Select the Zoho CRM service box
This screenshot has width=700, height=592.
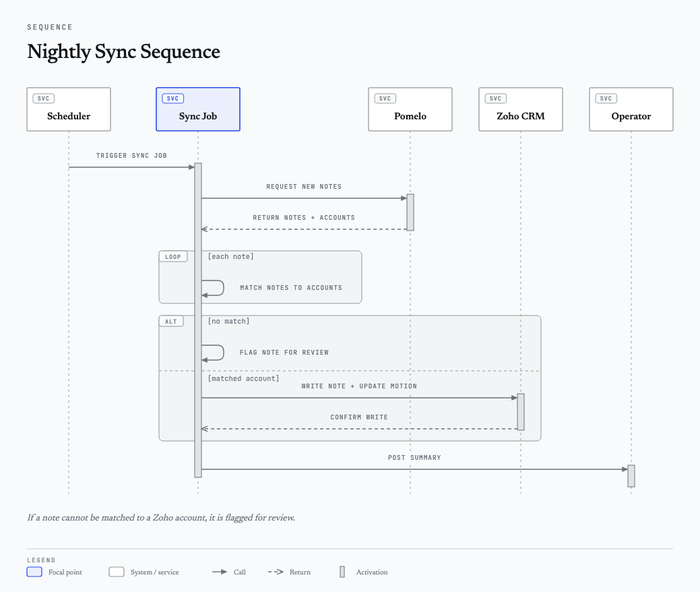click(521, 109)
